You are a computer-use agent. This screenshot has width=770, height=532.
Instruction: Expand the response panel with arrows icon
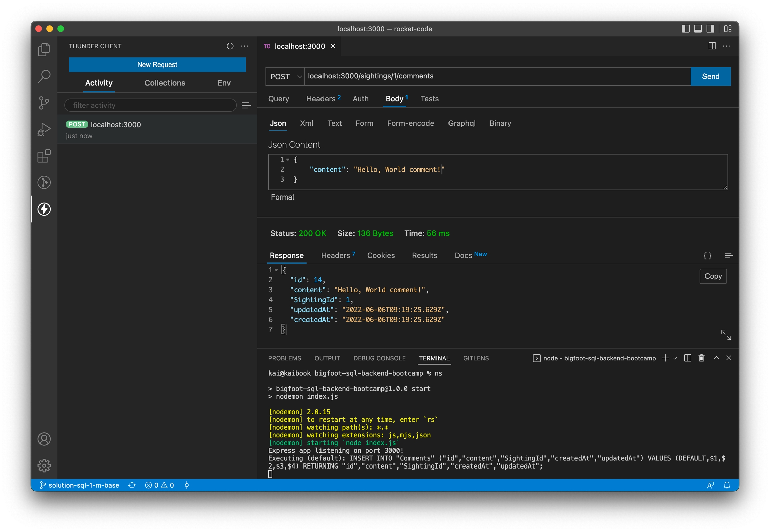[726, 335]
